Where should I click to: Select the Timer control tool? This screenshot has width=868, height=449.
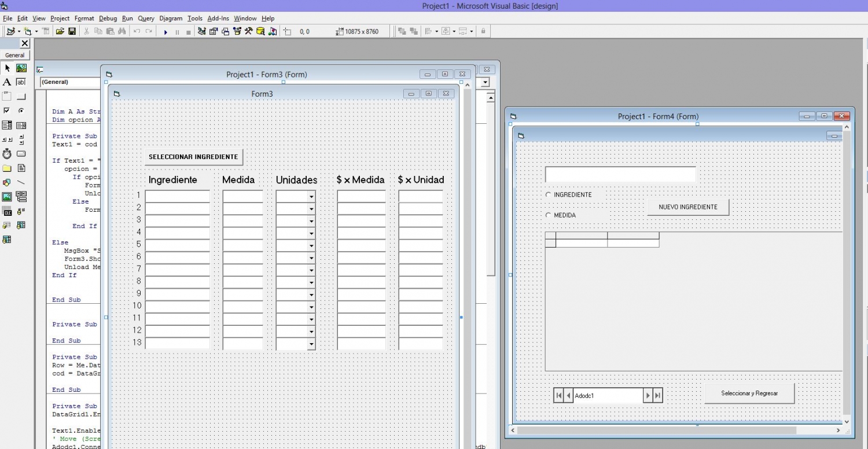(x=8, y=154)
